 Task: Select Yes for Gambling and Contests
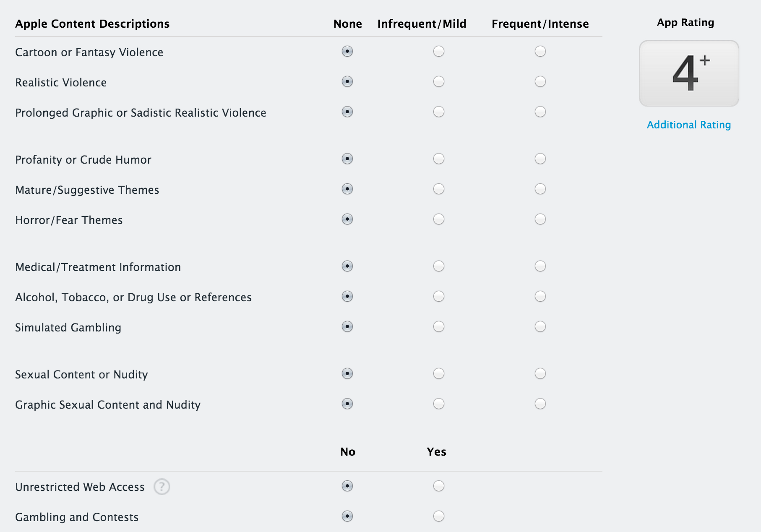click(x=438, y=516)
